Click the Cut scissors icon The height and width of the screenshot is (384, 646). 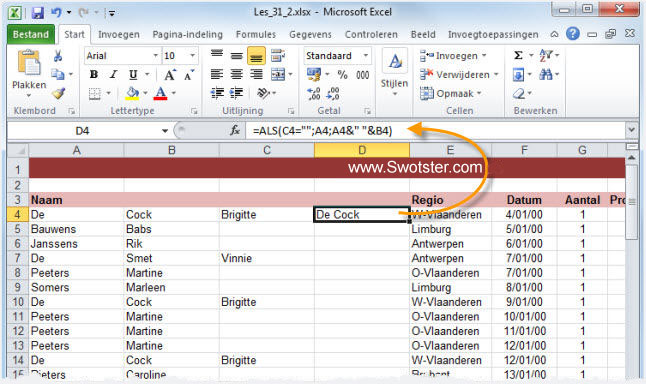[x=58, y=56]
